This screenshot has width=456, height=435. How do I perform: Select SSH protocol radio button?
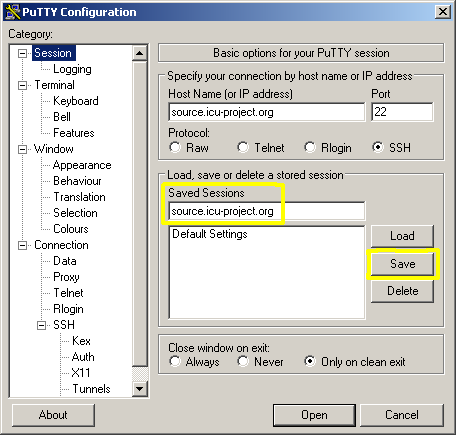pyautogui.click(x=378, y=147)
